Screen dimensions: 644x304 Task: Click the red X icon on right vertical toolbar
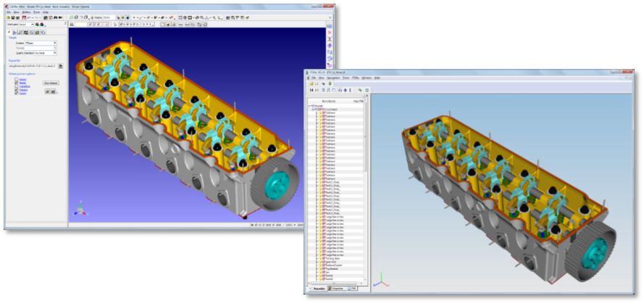(330, 33)
